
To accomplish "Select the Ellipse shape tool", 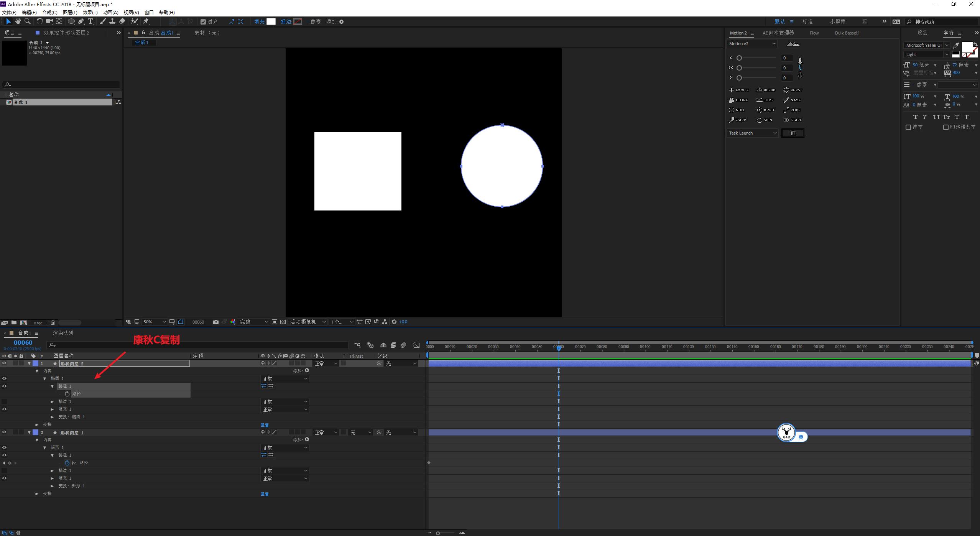I will click(71, 21).
